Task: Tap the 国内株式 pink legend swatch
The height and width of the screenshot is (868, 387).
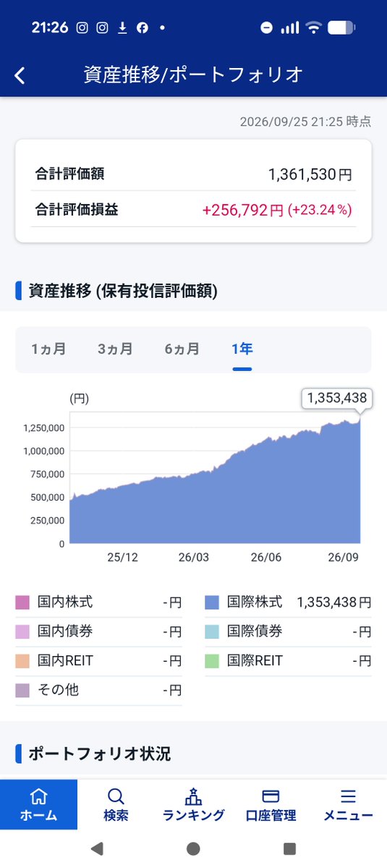Action: tap(22, 603)
